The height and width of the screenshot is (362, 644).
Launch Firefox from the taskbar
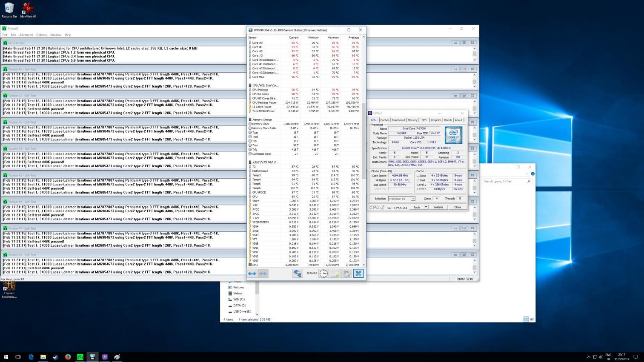[x=68, y=357]
